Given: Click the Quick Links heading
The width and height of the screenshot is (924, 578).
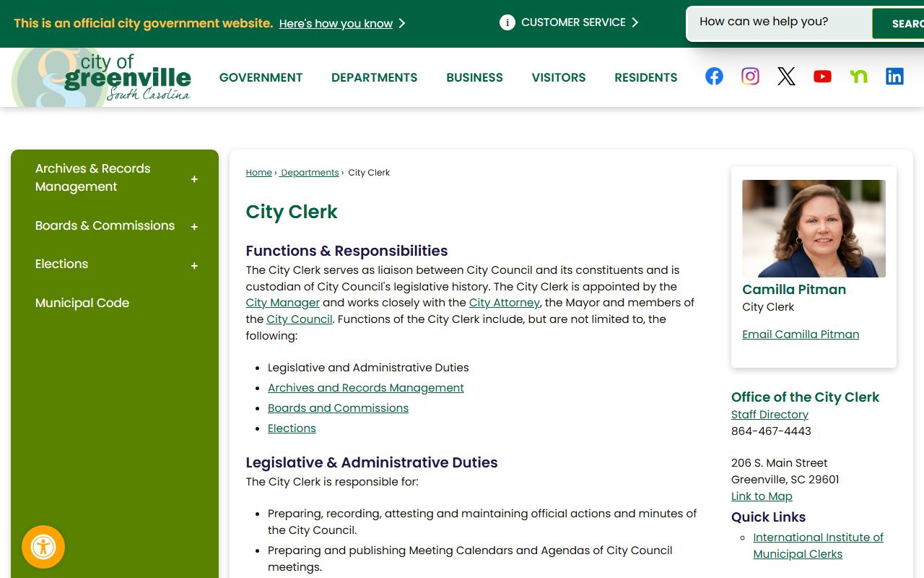Looking at the screenshot, I should [x=768, y=517].
